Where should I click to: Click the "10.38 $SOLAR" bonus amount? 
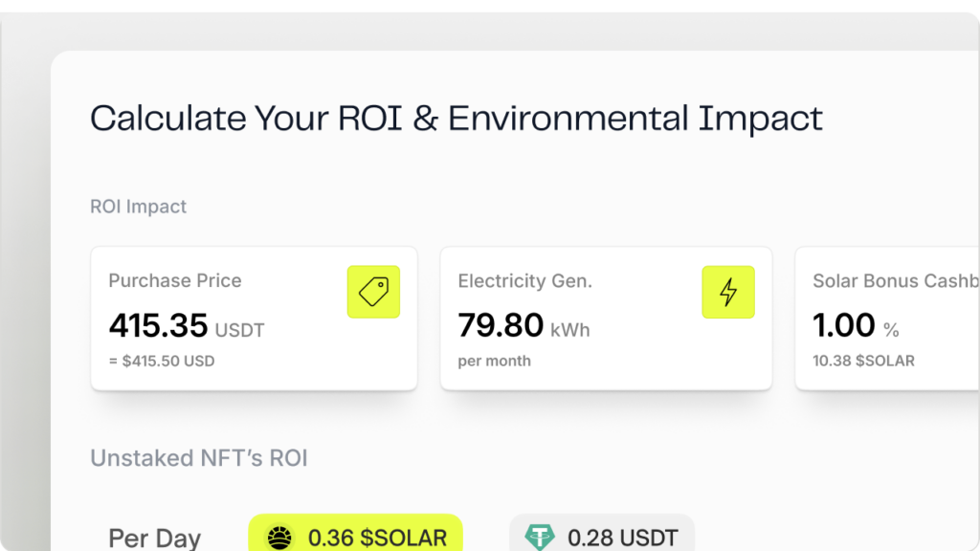pos(863,362)
